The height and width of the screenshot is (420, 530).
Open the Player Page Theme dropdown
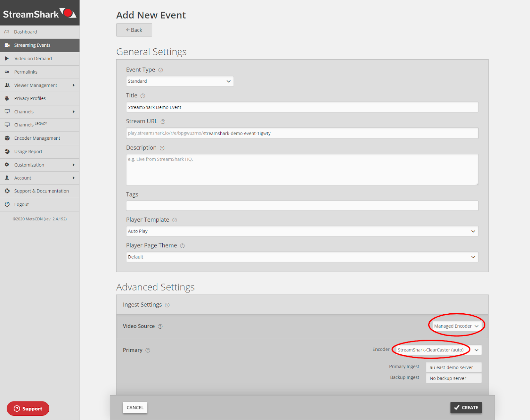(302, 257)
